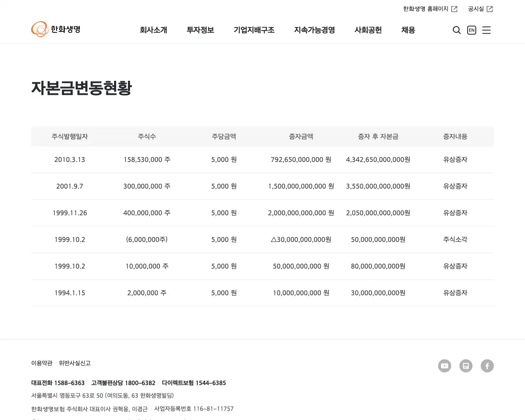Select the 회사소개 menu
This screenshot has height=420, width=525.
click(x=154, y=30)
